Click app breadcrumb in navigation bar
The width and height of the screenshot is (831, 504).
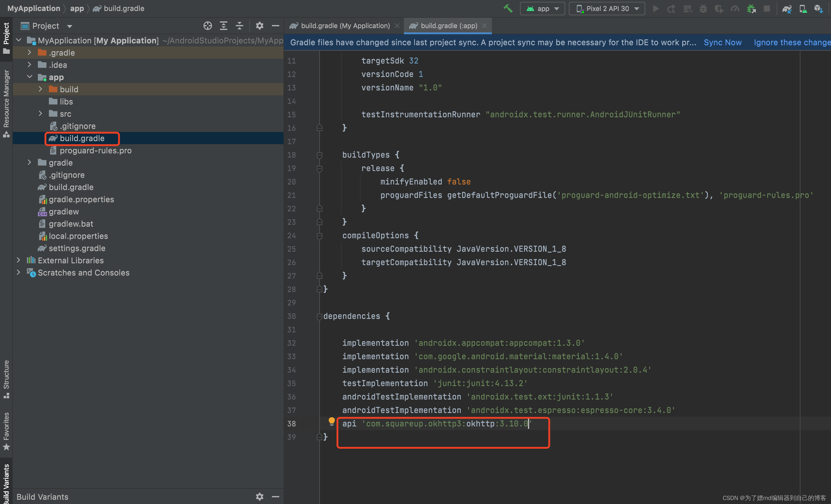coord(77,9)
